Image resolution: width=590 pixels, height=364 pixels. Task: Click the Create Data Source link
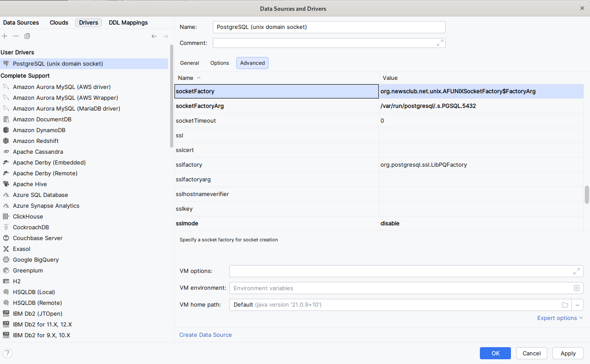205,335
